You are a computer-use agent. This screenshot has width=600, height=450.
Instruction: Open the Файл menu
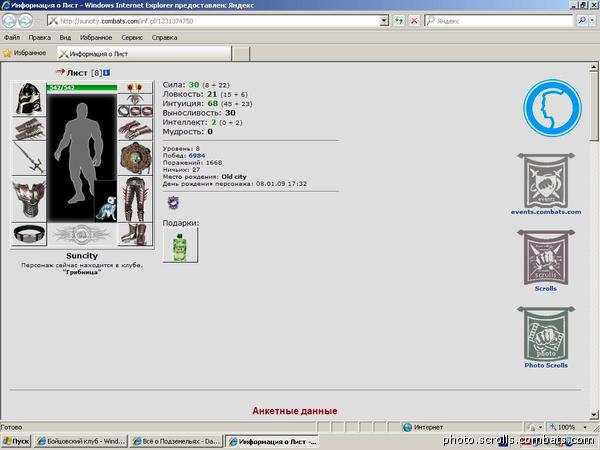pos(12,38)
